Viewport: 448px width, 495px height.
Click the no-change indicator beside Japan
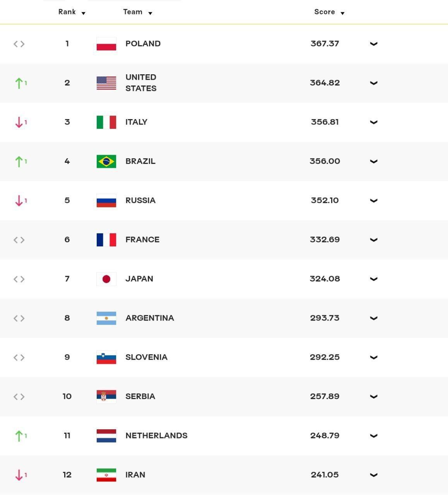tap(19, 279)
